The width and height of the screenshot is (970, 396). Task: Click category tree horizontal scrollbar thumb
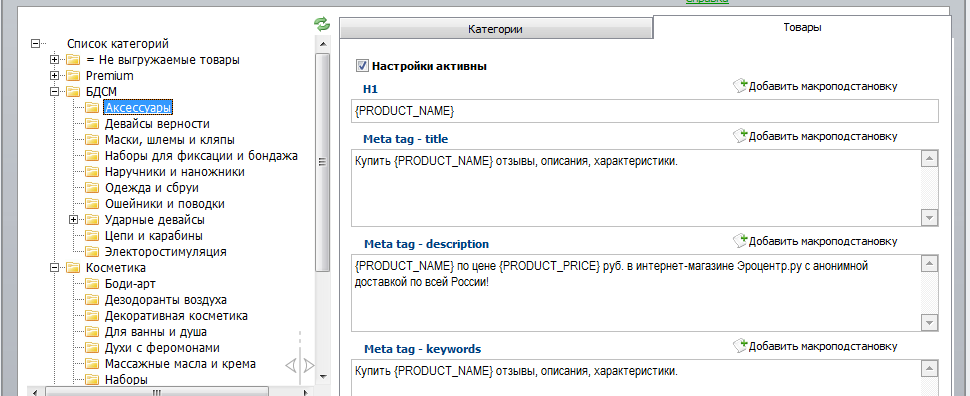(157, 392)
